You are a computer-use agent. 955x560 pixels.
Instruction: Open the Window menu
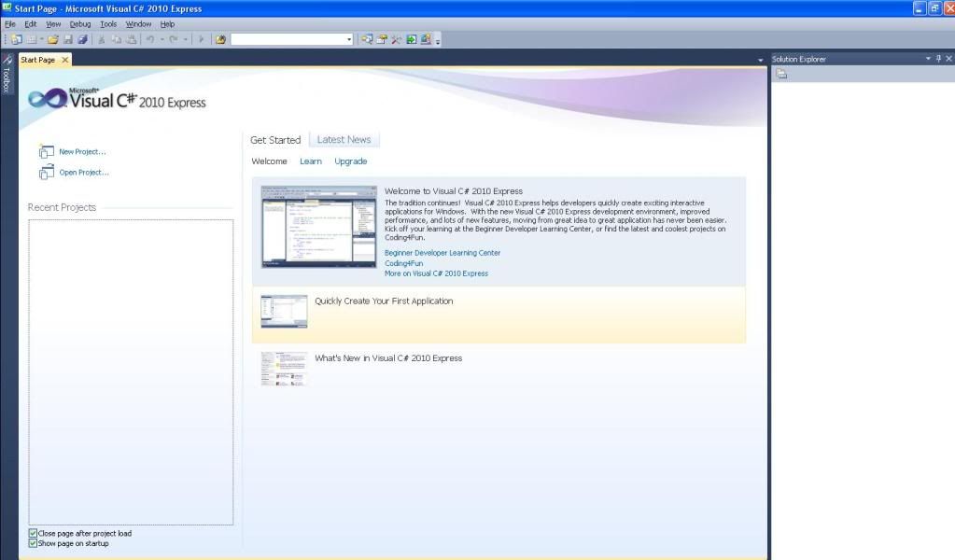click(138, 24)
